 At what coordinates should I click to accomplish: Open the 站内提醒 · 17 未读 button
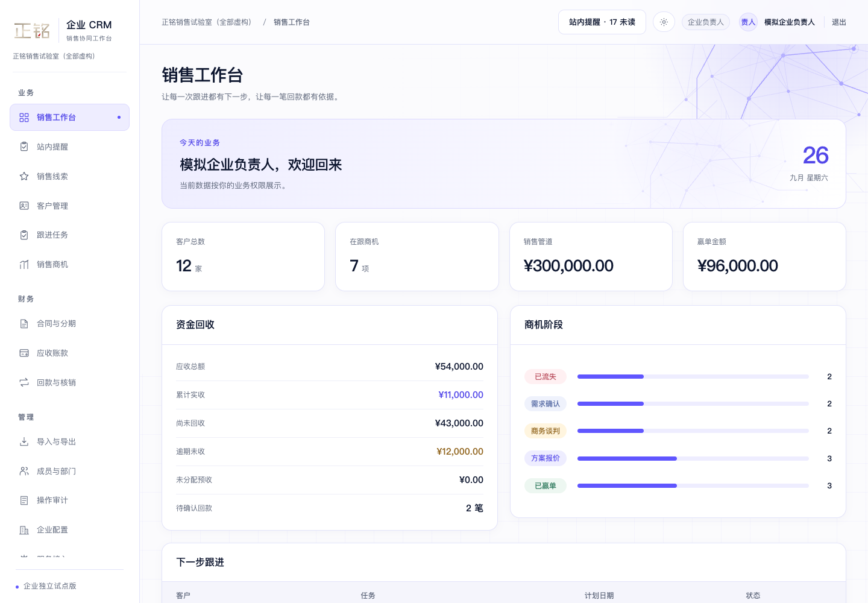(x=602, y=22)
